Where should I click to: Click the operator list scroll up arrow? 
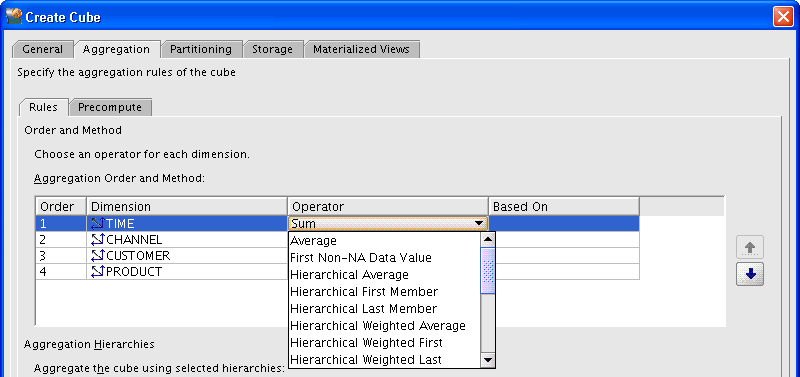(x=488, y=239)
